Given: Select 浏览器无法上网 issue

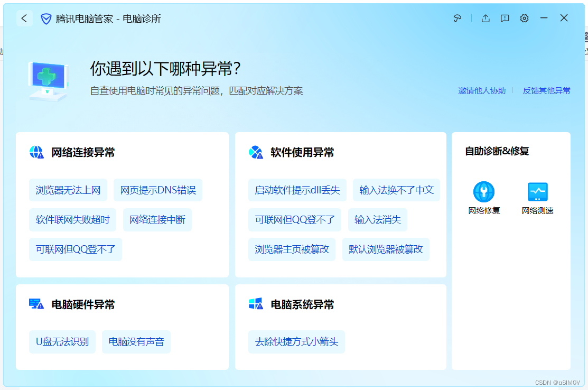Looking at the screenshot, I should click(x=68, y=190).
